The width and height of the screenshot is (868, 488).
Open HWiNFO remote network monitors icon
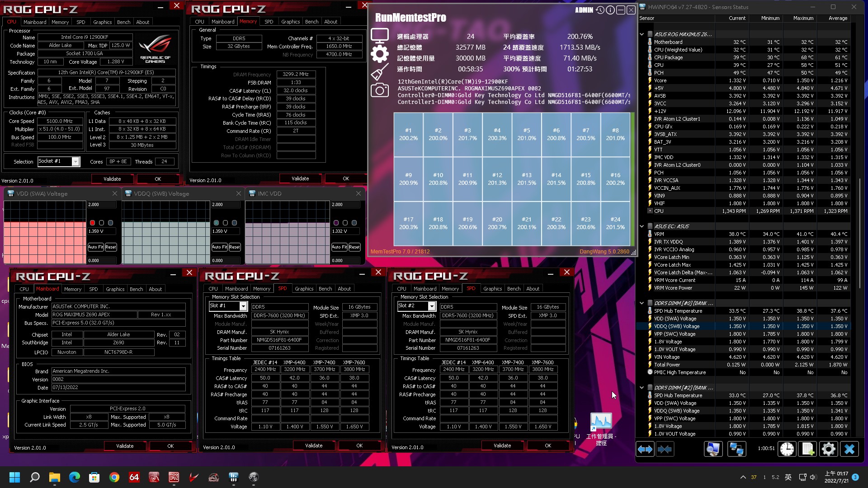(736, 449)
